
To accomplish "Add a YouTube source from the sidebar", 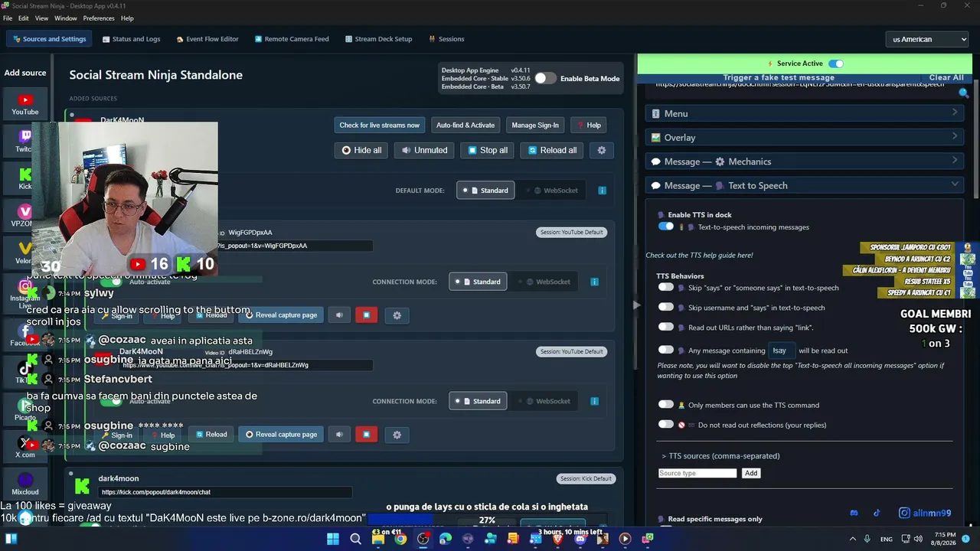I will tap(25, 104).
